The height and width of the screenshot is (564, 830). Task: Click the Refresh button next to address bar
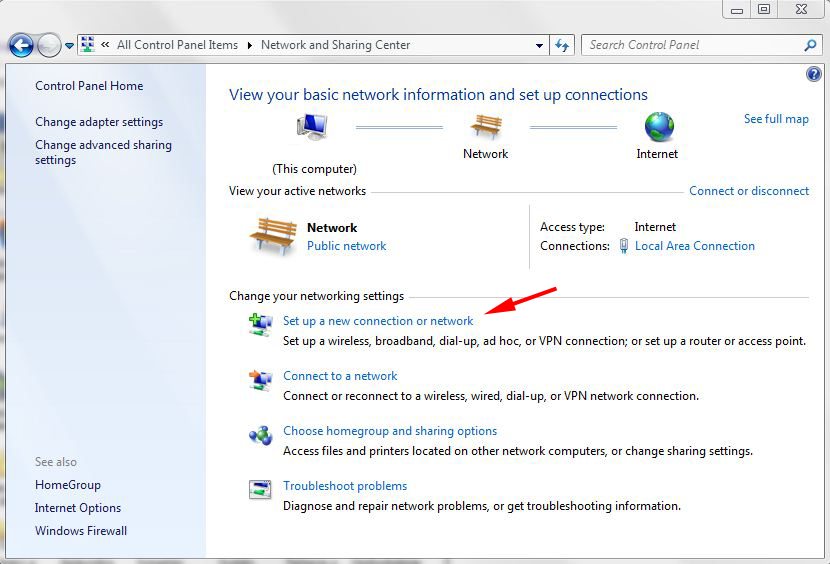(x=562, y=46)
